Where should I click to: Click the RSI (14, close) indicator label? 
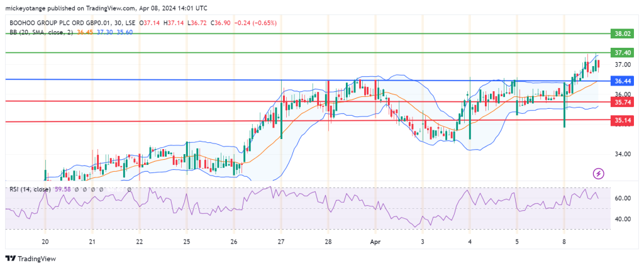coord(30,189)
